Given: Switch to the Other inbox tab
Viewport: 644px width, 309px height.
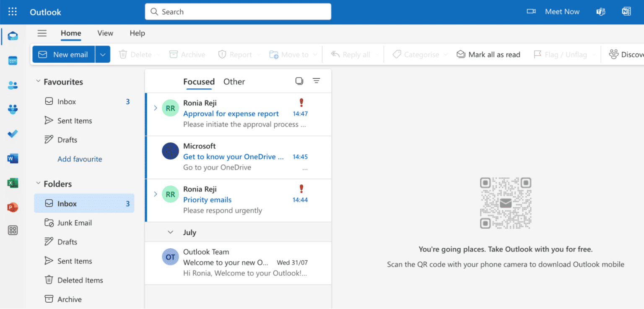Looking at the screenshot, I should (x=234, y=81).
